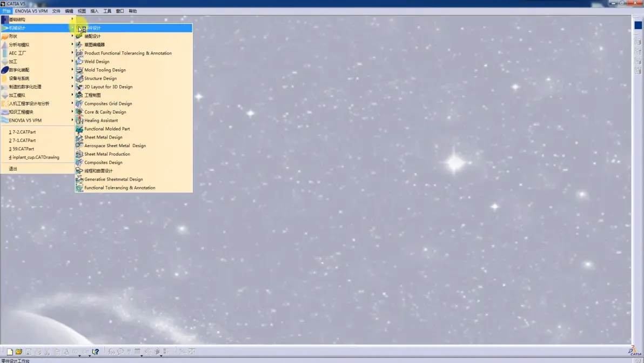
Task: Expand the 数字化装配 submenu
Action: click(x=37, y=70)
